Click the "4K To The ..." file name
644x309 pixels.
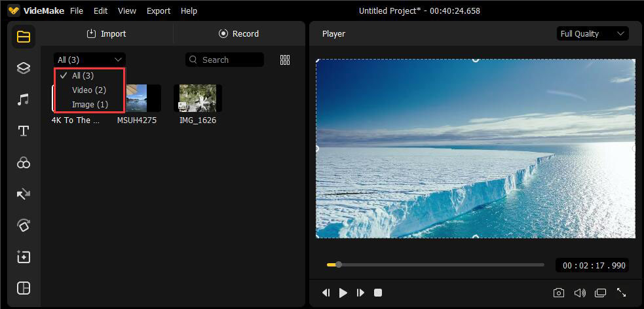76,120
